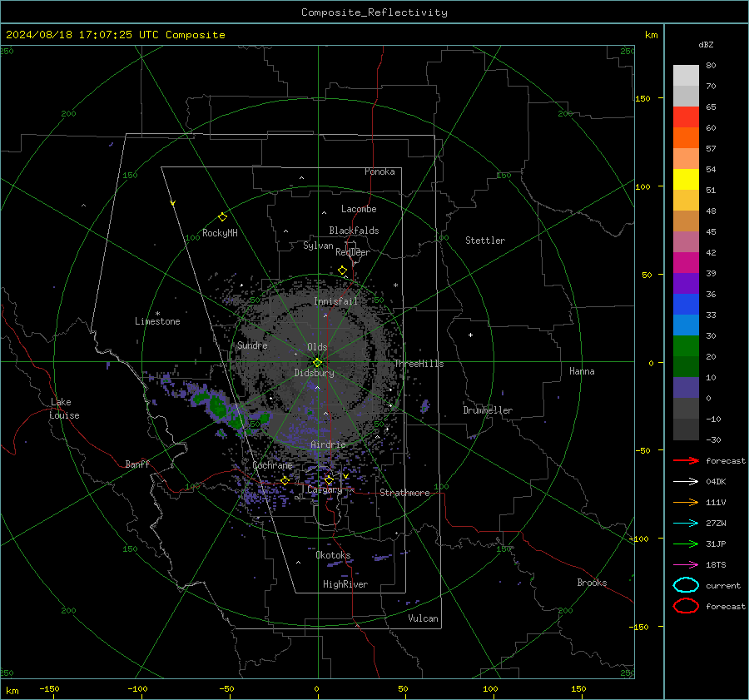Image resolution: width=749 pixels, height=700 pixels.
Task: Click the Ponoka city label
Action: pos(379,171)
